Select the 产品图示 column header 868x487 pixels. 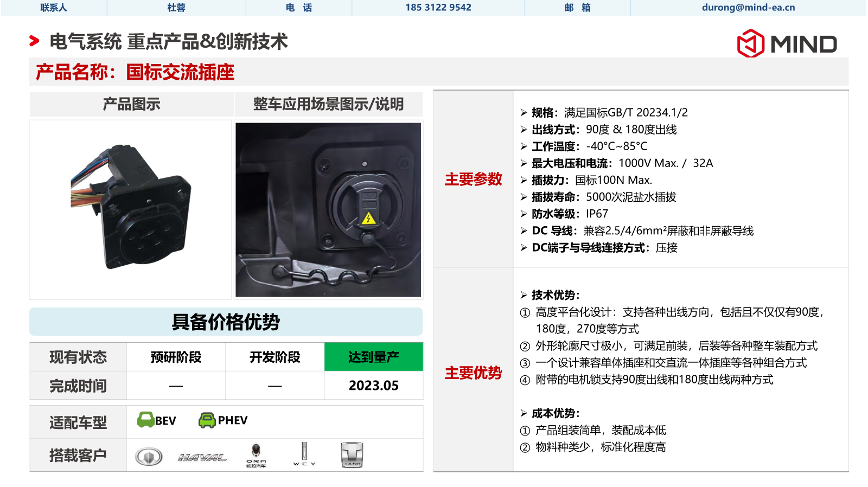(x=131, y=104)
